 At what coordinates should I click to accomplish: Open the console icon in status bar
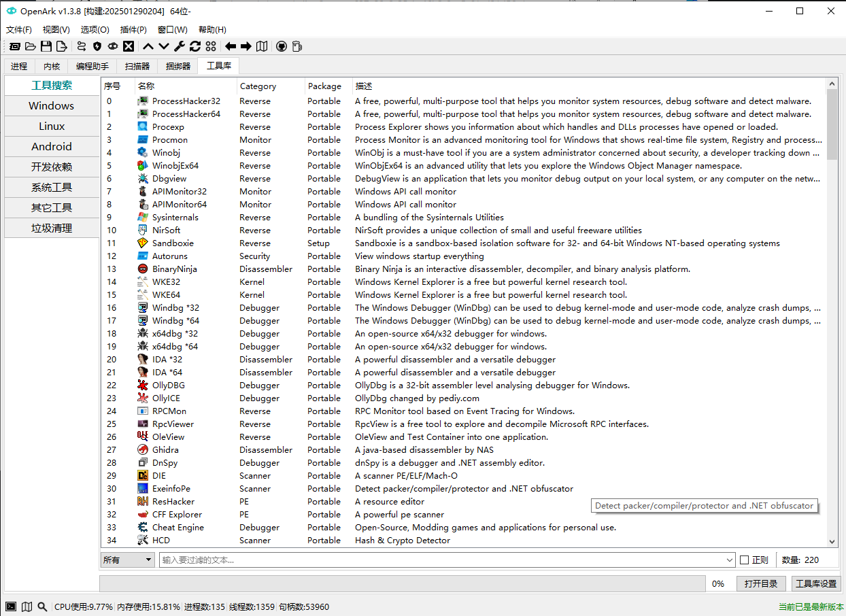coord(11,606)
